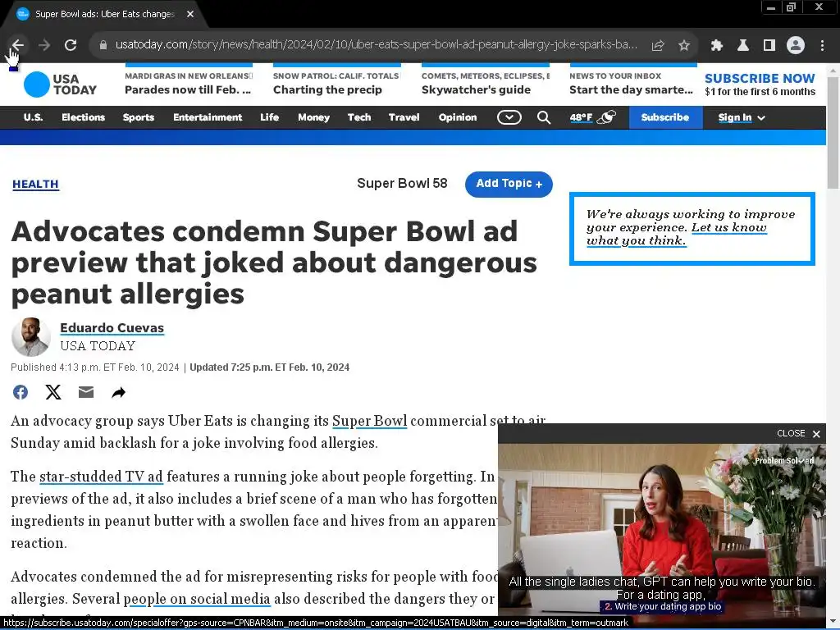The height and width of the screenshot is (630, 840).
Task: Close the floating video player
Action: [x=798, y=433]
